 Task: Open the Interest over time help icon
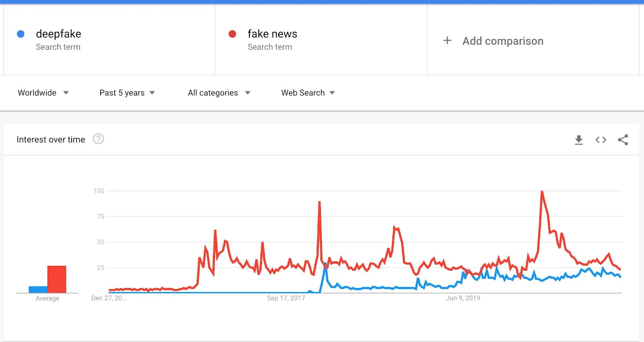pos(98,139)
